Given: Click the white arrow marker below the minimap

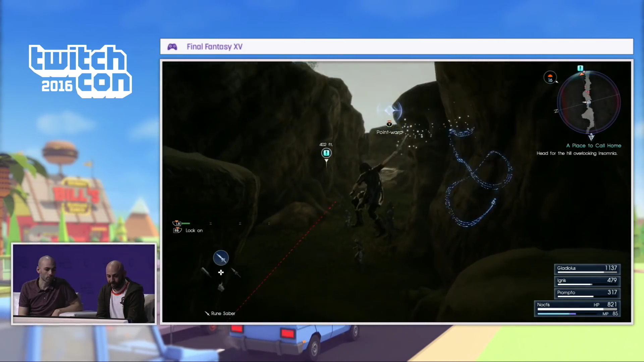Looking at the screenshot, I should click(x=591, y=137).
